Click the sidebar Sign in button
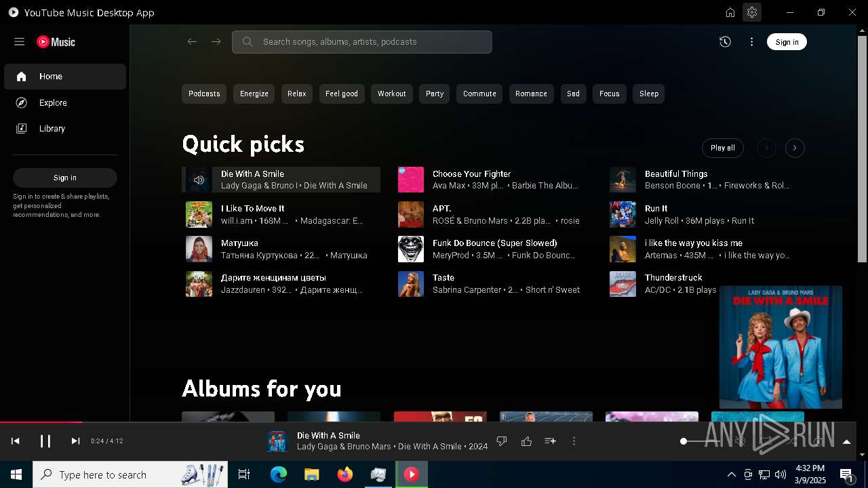The height and width of the screenshot is (488, 868). [65, 178]
